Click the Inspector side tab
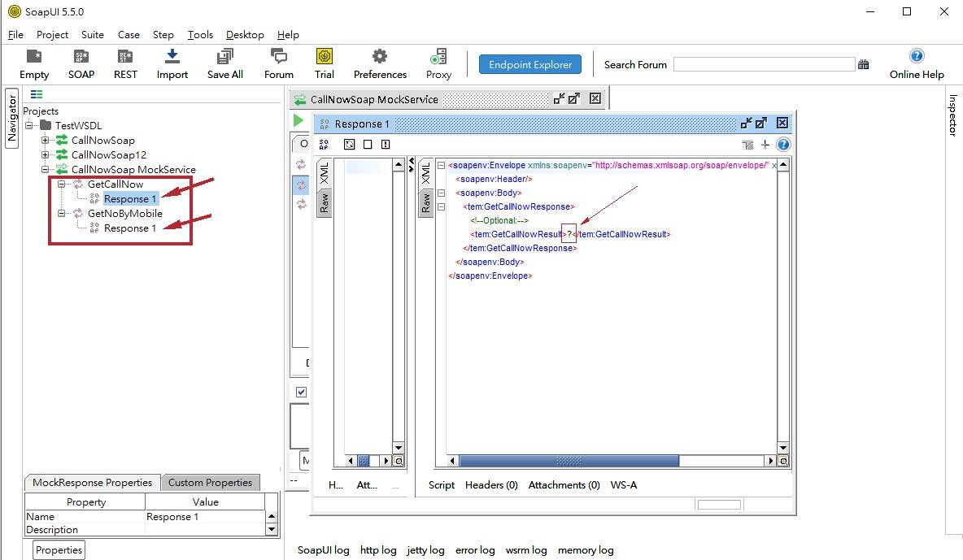The image size is (963, 560). (x=952, y=115)
